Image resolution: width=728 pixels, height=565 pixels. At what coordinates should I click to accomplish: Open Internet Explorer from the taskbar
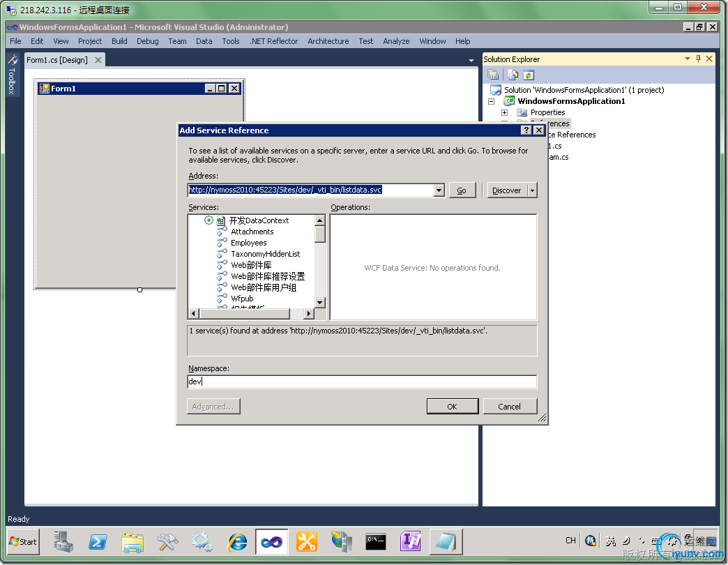point(237,542)
